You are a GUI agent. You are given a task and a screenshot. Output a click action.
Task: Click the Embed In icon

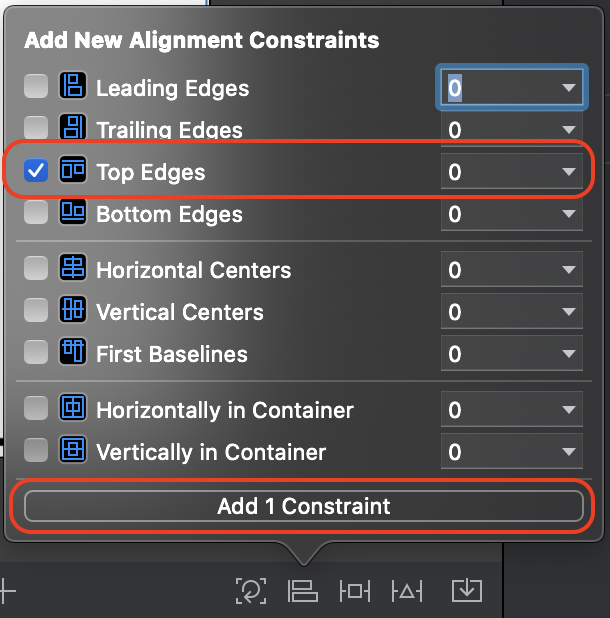pyautogui.click(x=467, y=590)
